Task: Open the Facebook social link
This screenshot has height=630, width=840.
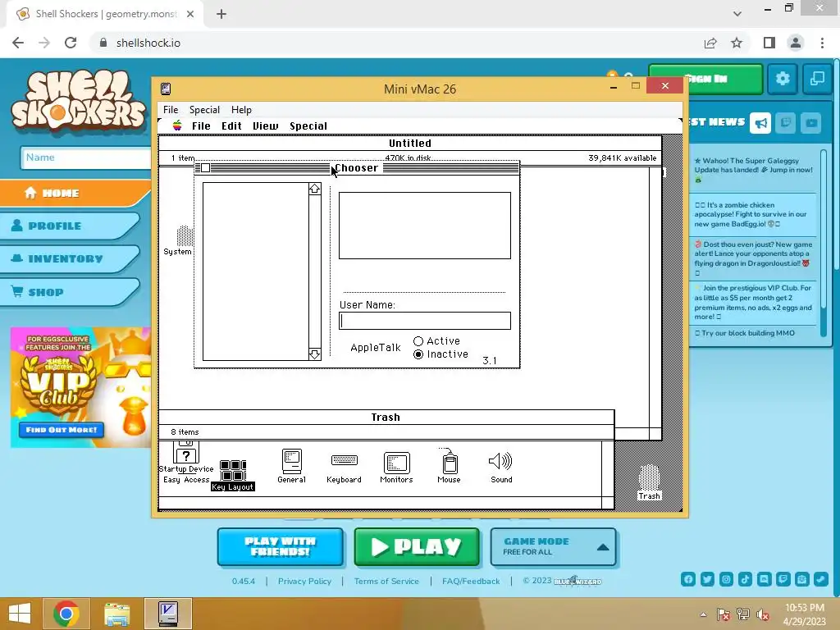Action: [688, 579]
